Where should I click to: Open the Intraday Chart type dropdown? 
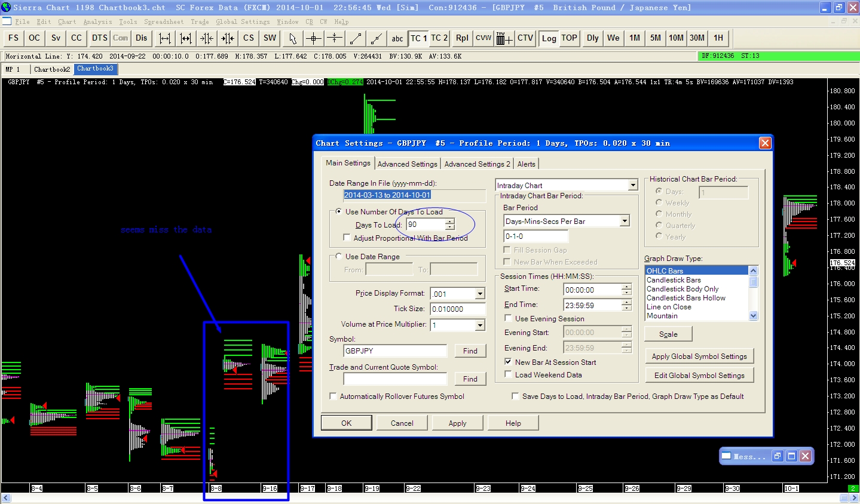pyautogui.click(x=633, y=186)
